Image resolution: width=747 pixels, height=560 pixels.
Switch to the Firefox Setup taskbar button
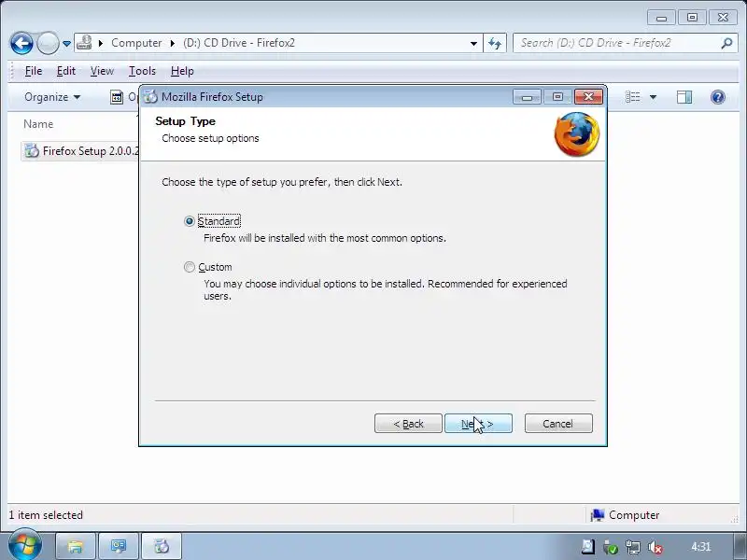[x=162, y=546]
